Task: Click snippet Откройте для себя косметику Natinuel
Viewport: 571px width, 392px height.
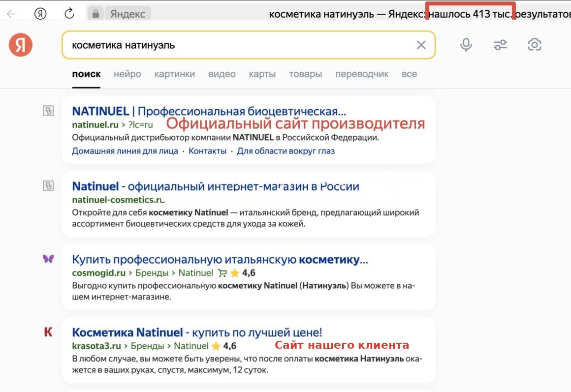Action: point(246,218)
